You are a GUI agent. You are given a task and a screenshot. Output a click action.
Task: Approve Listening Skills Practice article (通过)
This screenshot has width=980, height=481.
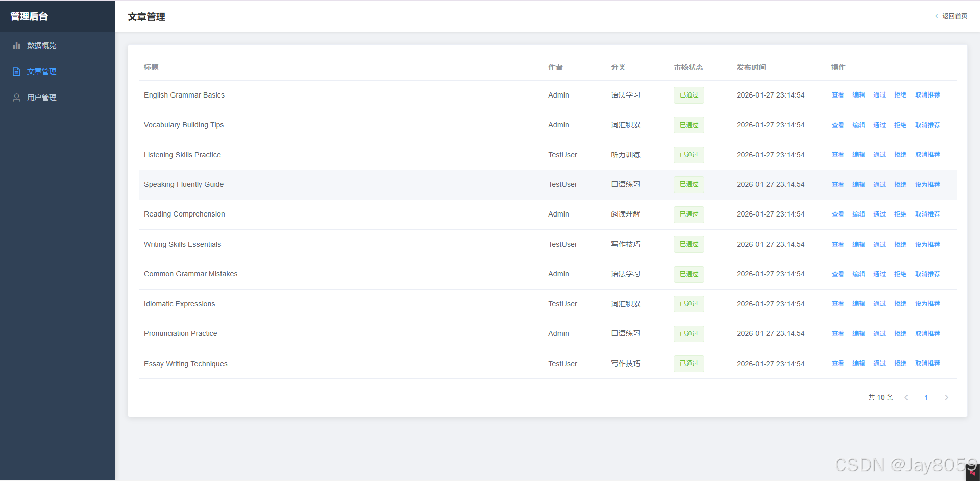pyautogui.click(x=879, y=155)
